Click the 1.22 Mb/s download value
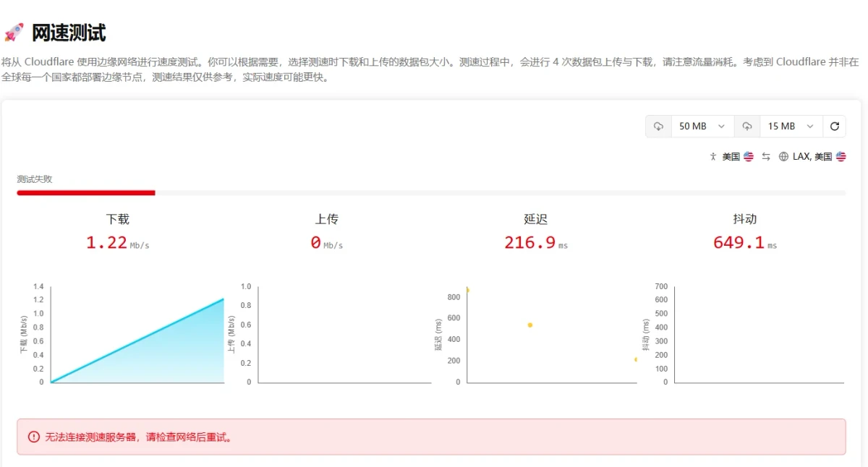This screenshot has width=868, height=467. [117, 243]
